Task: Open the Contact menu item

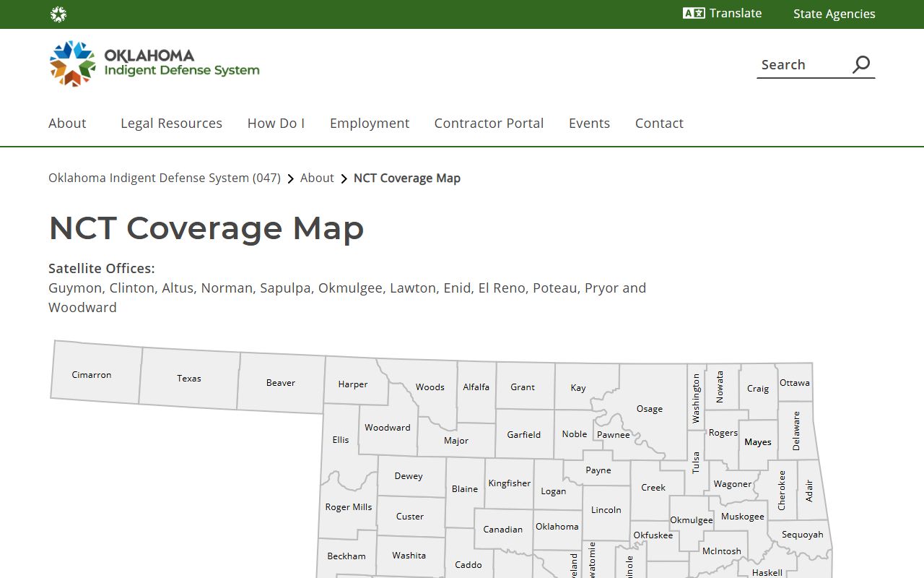Action: pos(659,123)
